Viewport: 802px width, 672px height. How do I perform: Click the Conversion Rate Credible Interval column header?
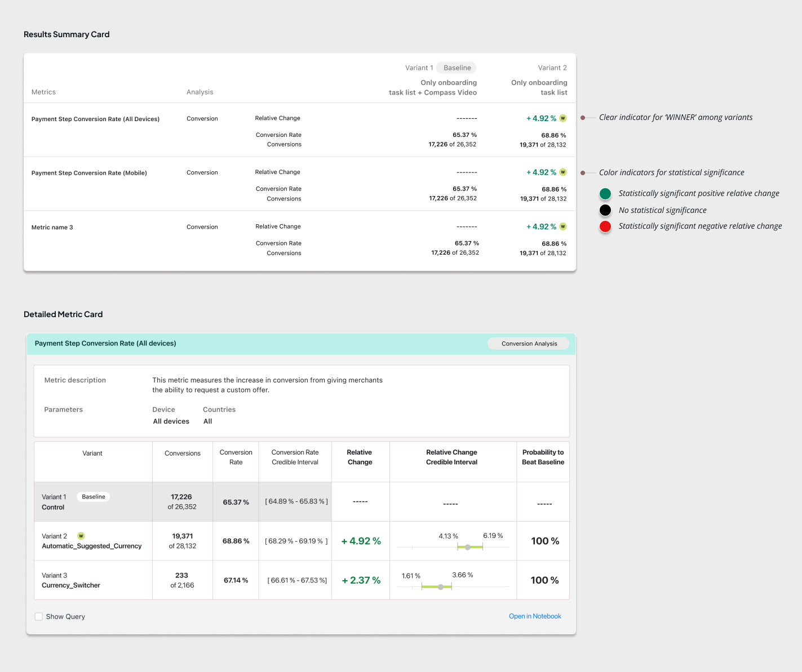tap(295, 457)
